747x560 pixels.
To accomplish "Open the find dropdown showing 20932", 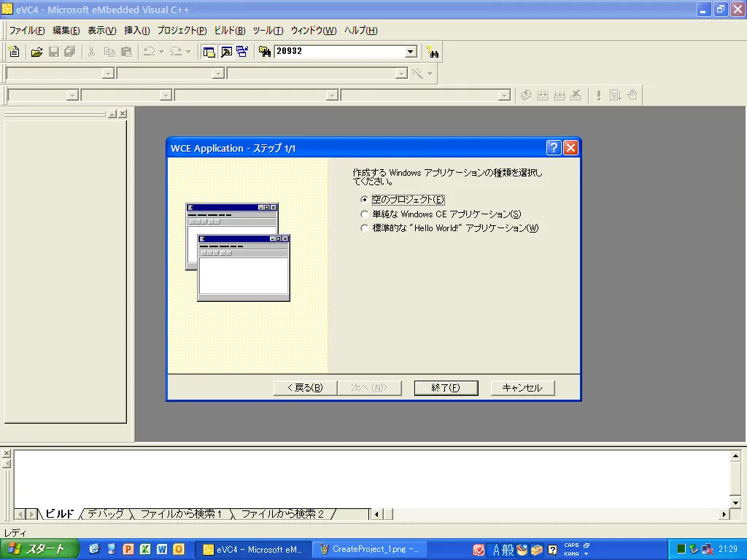I will tap(411, 52).
